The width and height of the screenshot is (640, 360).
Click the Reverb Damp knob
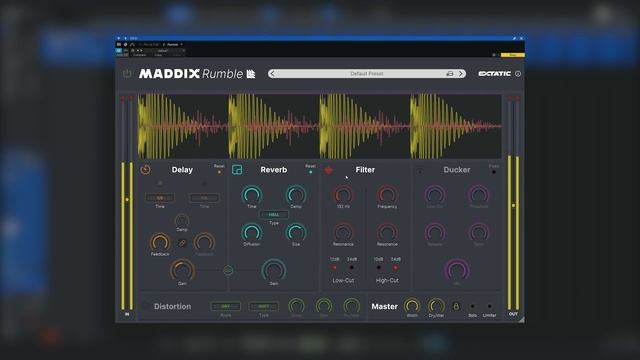click(x=296, y=195)
